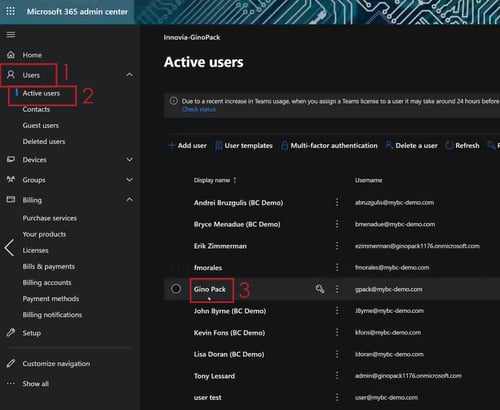Open Purchase services under Billing
This screenshot has width=500, height=410.
pyautogui.click(x=50, y=218)
